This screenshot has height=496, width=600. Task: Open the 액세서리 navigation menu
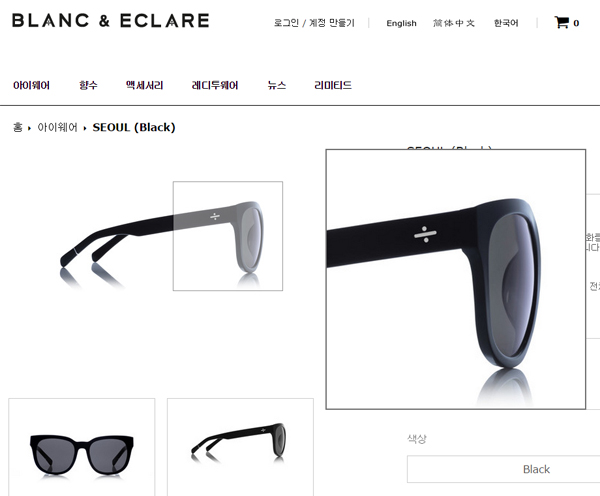point(145,85)
